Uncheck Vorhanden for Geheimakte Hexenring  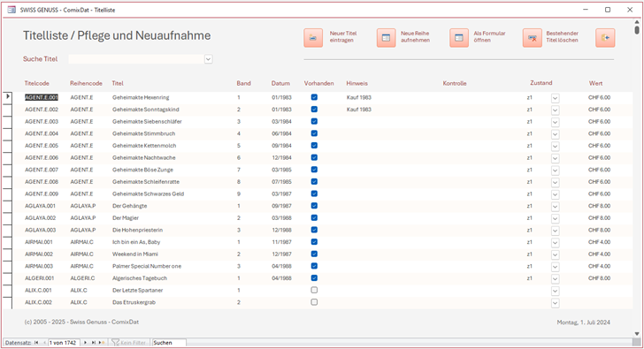click(314, 97)
